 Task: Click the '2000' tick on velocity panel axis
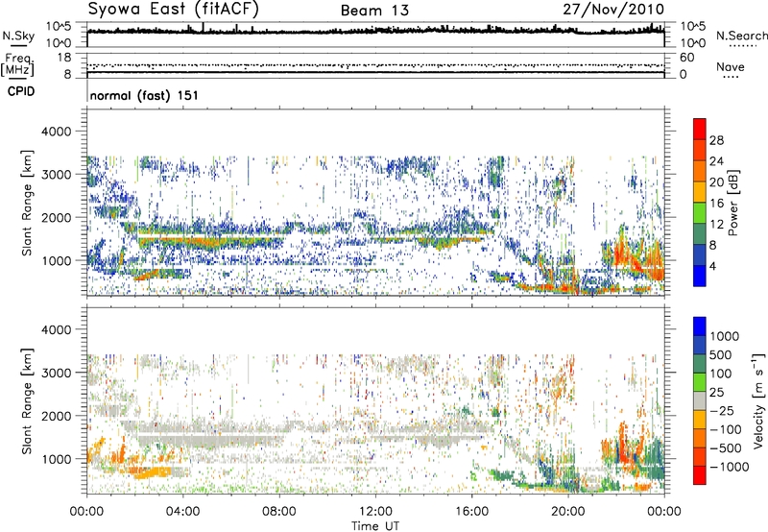[57, 416]
